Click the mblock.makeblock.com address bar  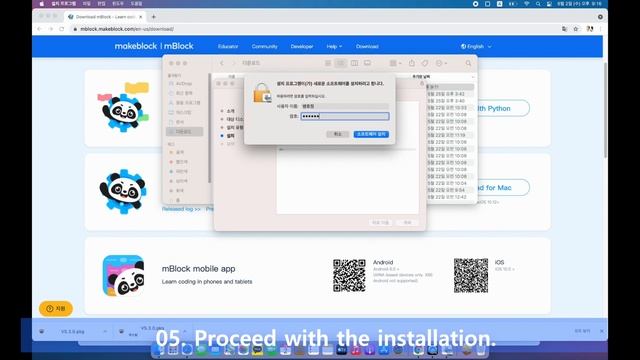click(x=314, y=29)
